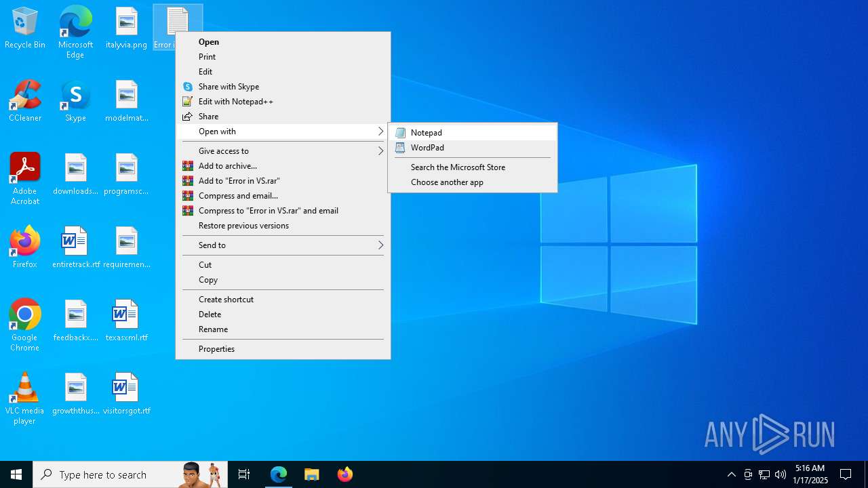
Task: Select the feedbackx... image file icon
Action: click(x=75, y=321)
